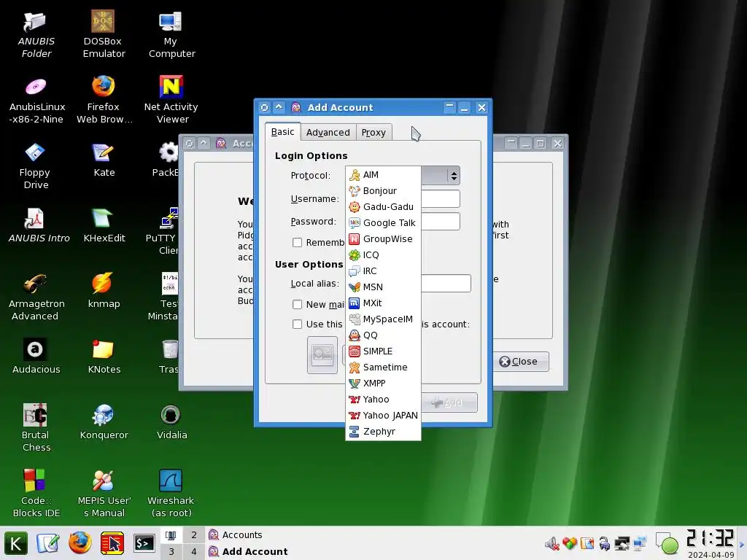
Task: Click the buddy icon picture button
Action: 322,355
